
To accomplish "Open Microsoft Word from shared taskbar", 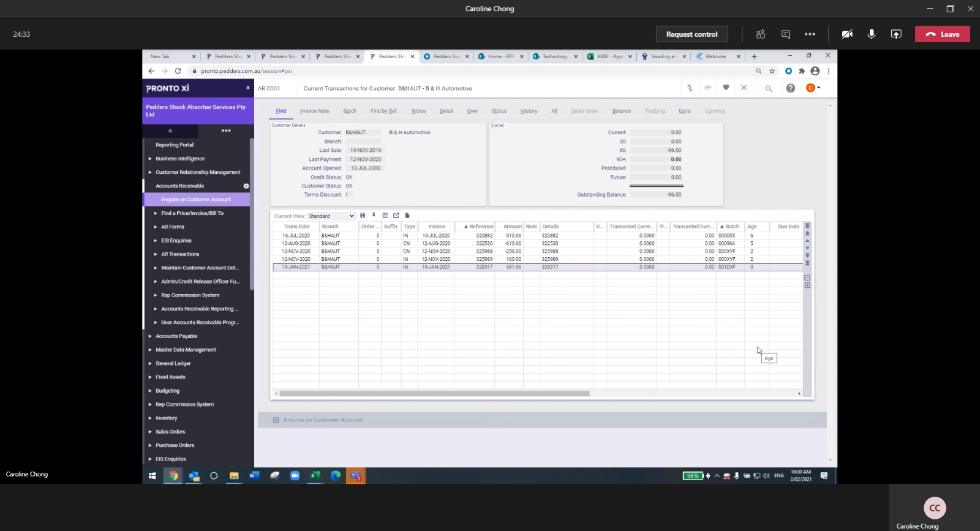I will [x=254, y=476].
